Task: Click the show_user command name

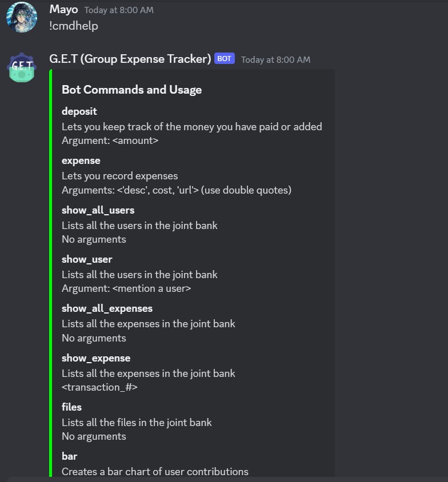Action: tap(87, 259)
